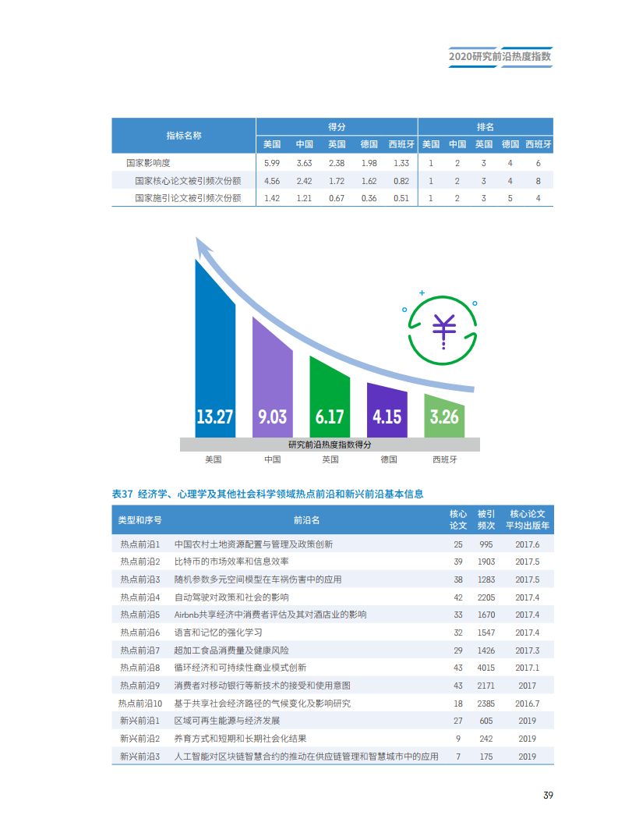Click the dark purple 4.15 bar
This screenshot has height=840, width=618.
click(x=387, y=409)
